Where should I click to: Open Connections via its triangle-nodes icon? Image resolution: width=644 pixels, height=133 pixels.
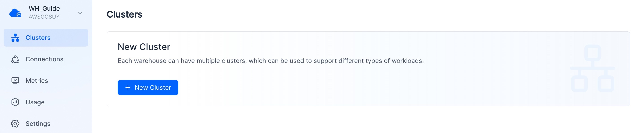click(15, 59)
